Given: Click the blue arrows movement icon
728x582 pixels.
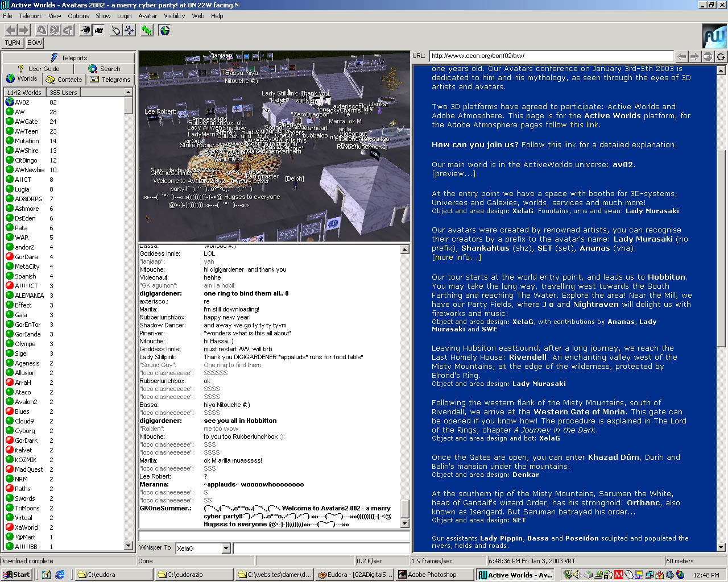Looking at the screenshot, I should 130,30.
